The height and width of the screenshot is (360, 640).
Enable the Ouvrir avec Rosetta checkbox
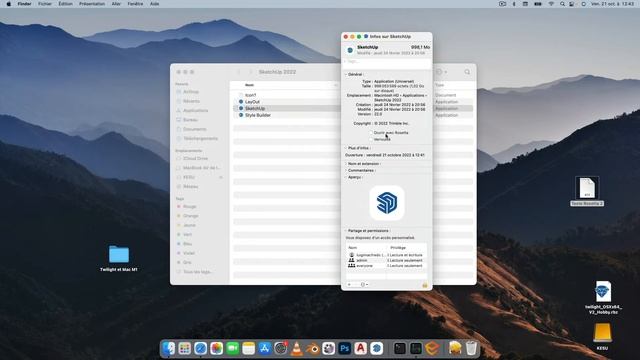coord(371,133)
